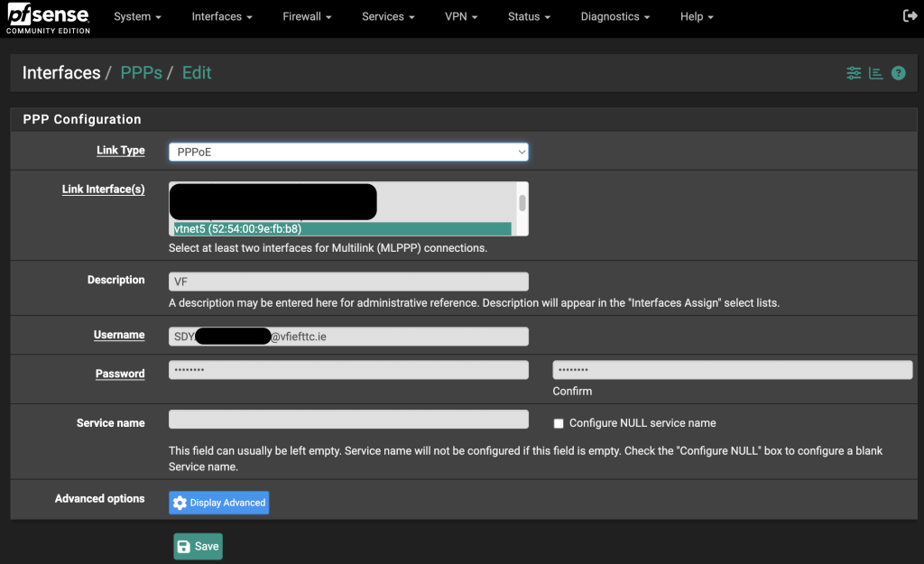Click the PPP Configuration panel heading

(x=82, y=119)
